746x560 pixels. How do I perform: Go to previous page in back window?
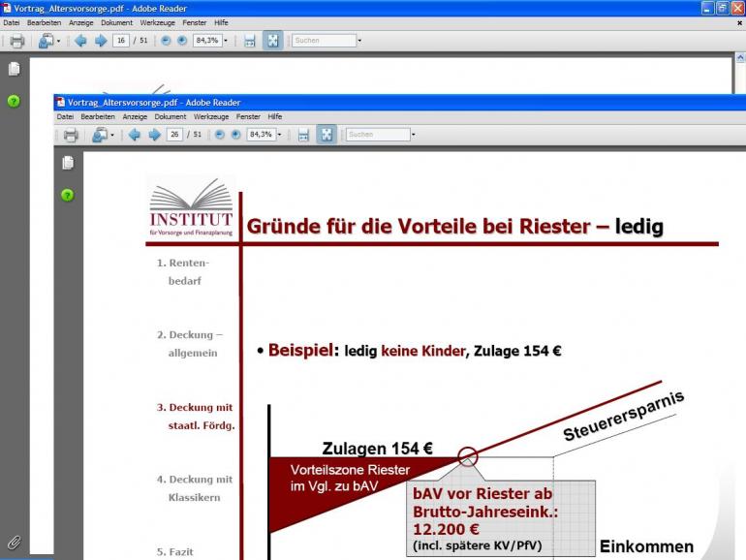80,41
